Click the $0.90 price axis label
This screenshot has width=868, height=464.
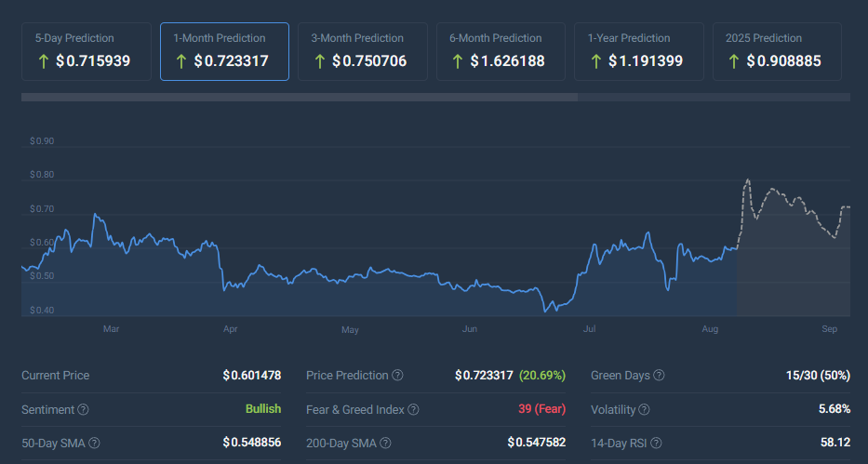pyautogui.click(x=42, y=141)
